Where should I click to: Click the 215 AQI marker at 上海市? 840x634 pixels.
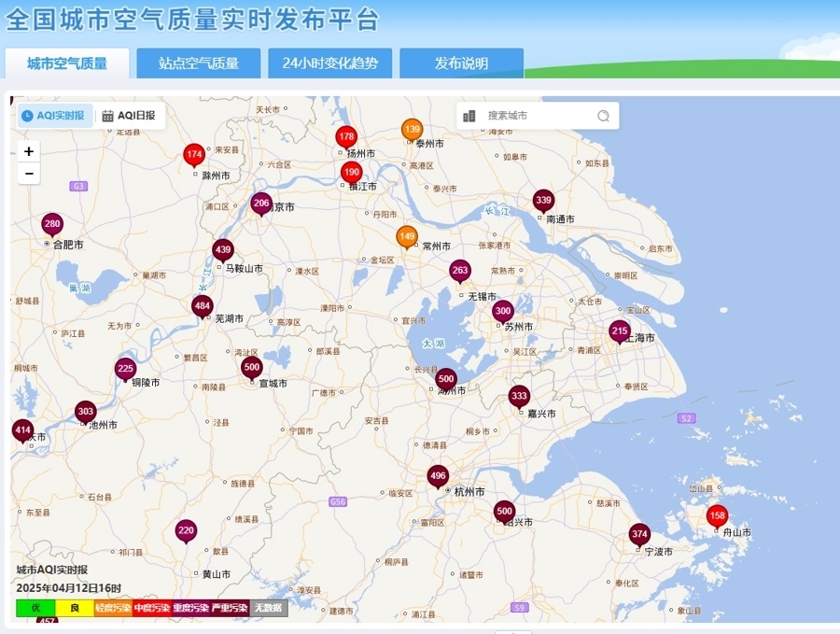pyautogui.click(x=619, y=331)
